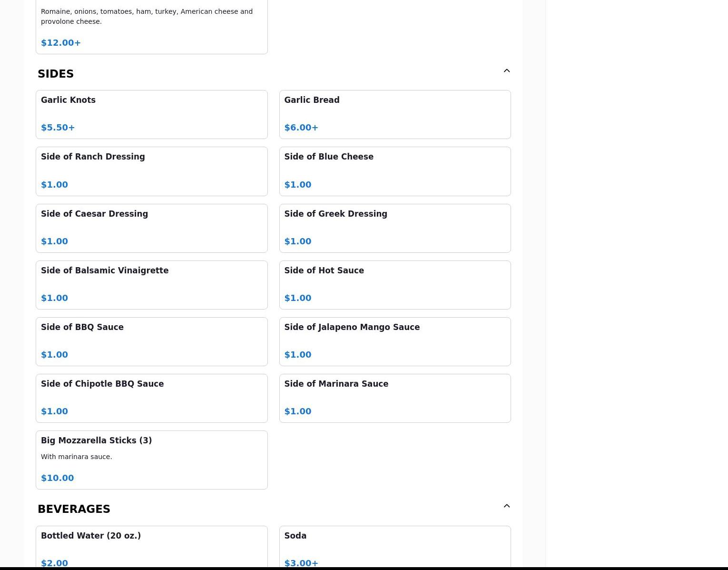This screenshot has width=728, height=570.
Task: Click the $12.00+ salad price
Action: coord(61,43)
